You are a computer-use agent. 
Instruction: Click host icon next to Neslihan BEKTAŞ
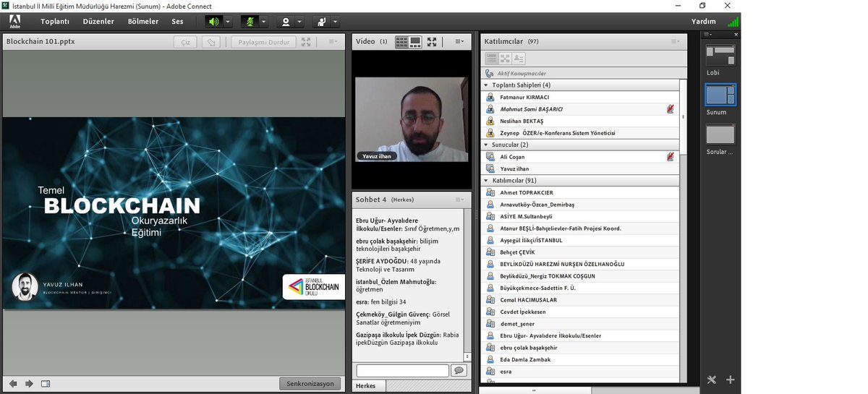click(x=490, y=121)
